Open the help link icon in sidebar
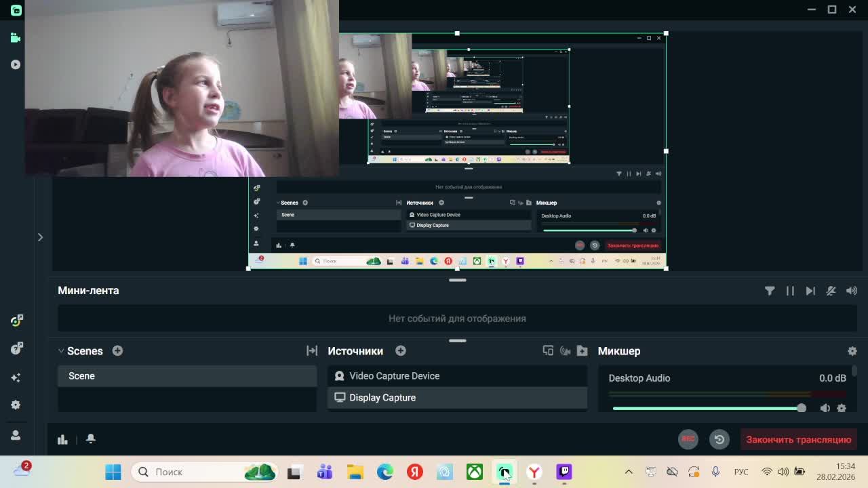The image size is (868, 488). click(x=17, y=348)
